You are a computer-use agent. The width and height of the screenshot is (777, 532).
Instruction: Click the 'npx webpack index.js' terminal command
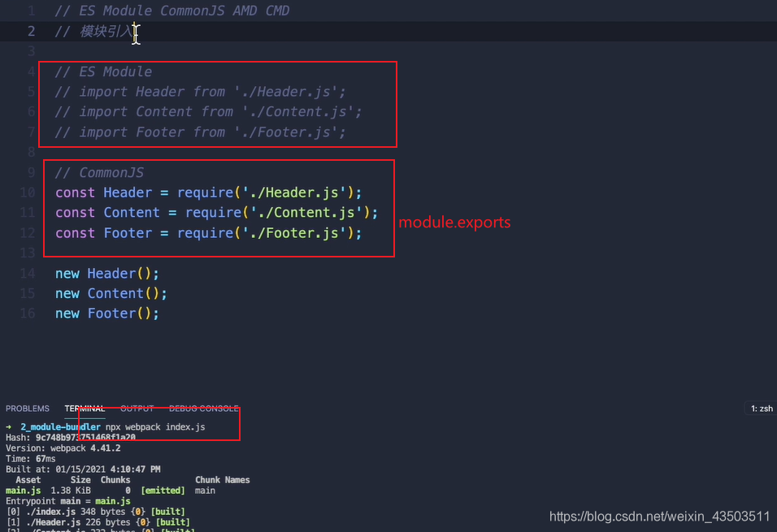[155, 427]
